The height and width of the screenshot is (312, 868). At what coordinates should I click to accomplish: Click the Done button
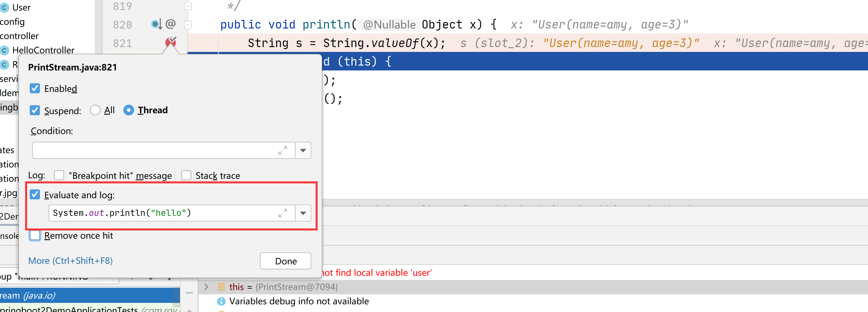285,261
